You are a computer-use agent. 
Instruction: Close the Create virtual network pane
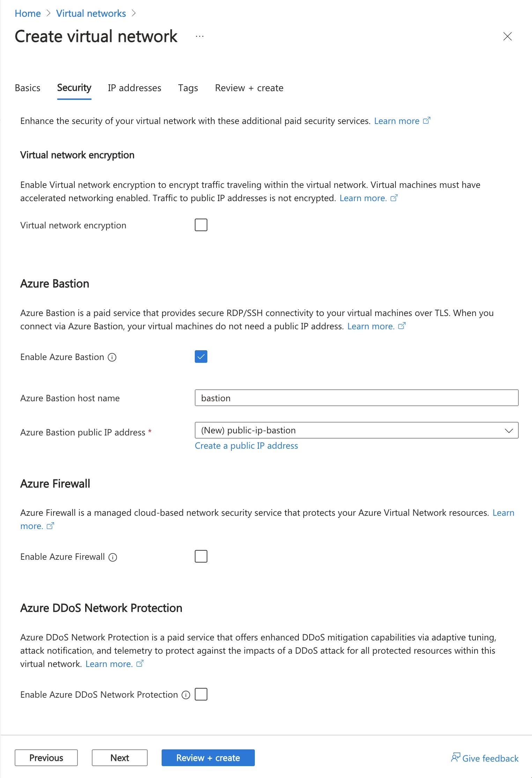click(x=508, y=36)
